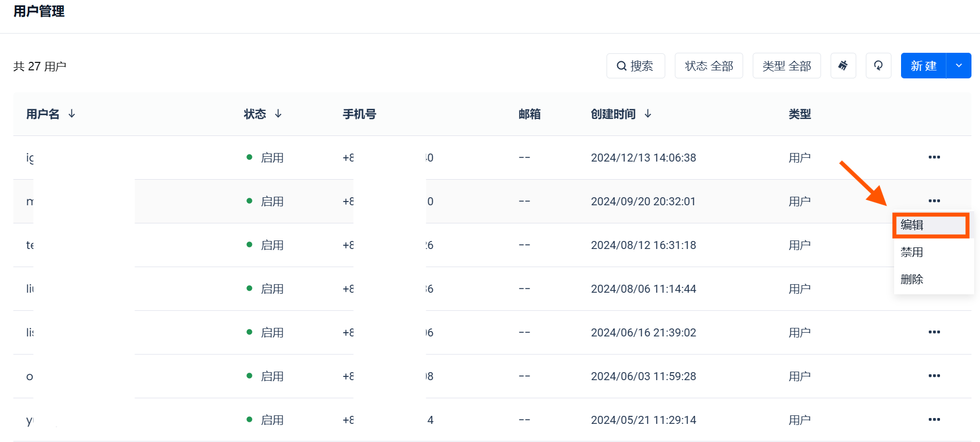This screenshot has width=980, height=442.
Task: Click the ellipsis on the 2024/05/21 row
Action: pyautogui.click(x=934, y=420)
